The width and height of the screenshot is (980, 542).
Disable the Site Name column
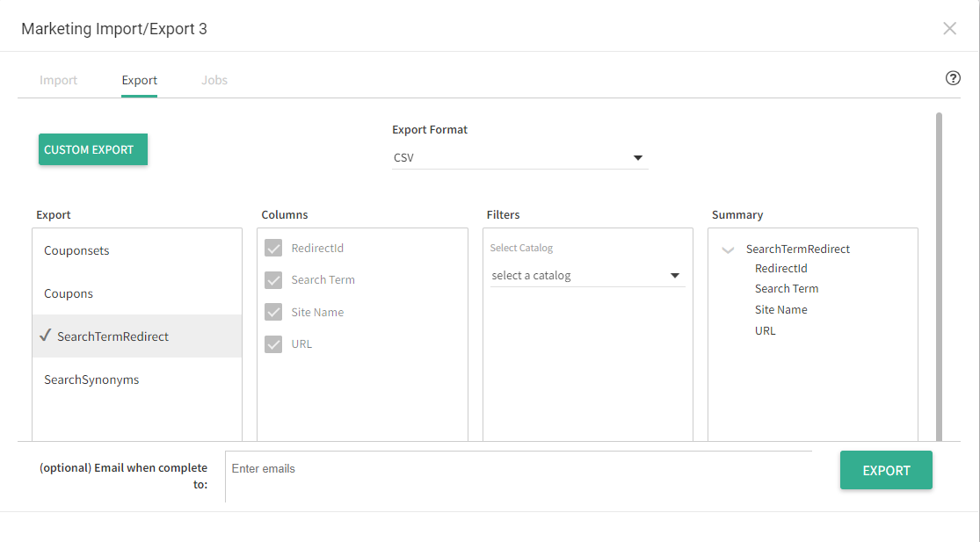(x=273, y=312)
